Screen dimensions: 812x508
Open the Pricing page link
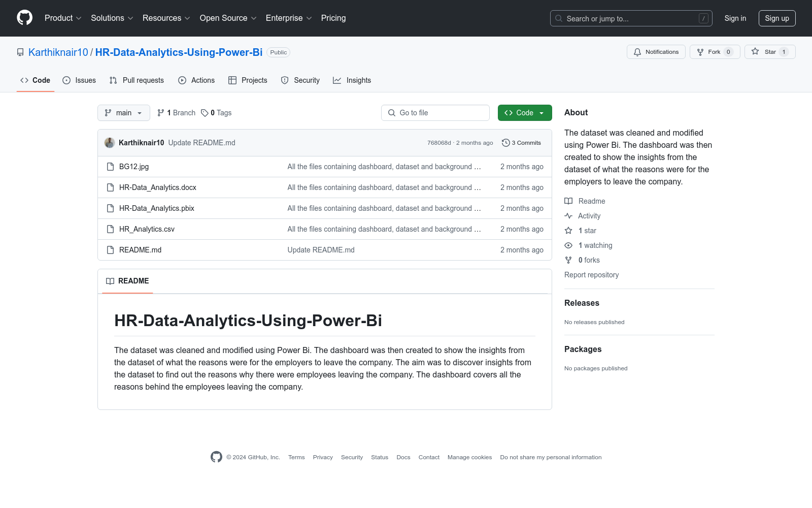point(333,18)
